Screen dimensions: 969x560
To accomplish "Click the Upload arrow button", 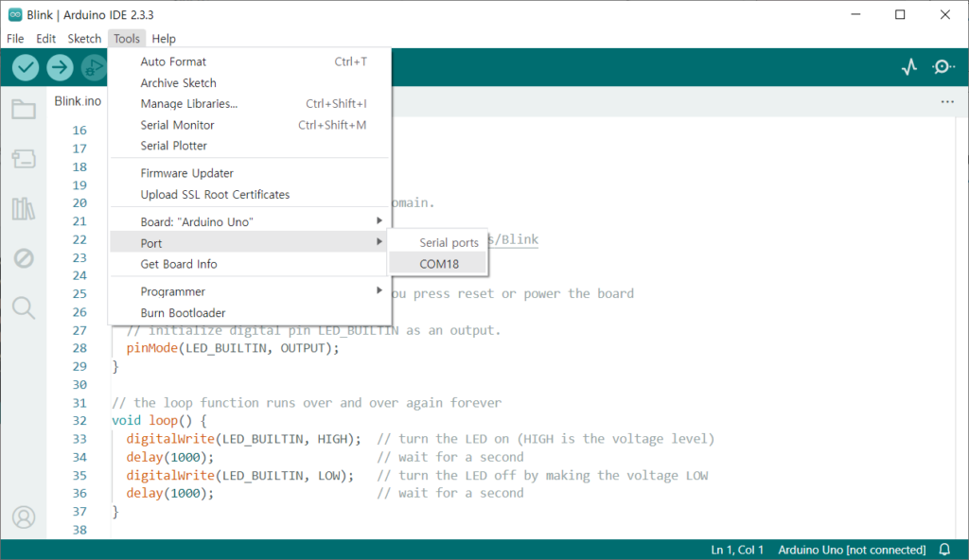I will 60,67.
